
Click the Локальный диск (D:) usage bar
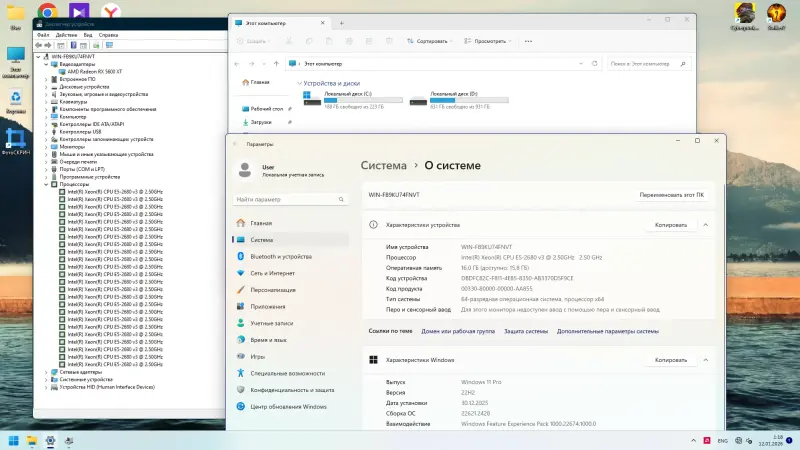(x=467, y=100)
